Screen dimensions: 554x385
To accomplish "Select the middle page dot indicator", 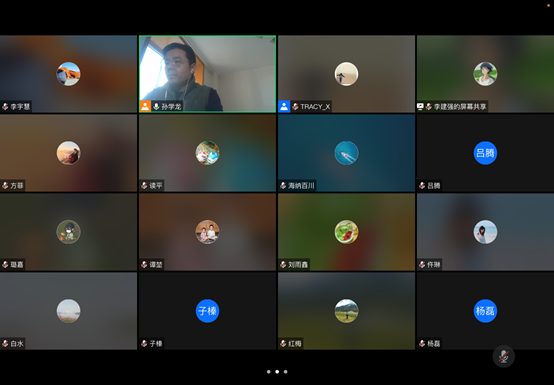I will [x=277, y=372].
